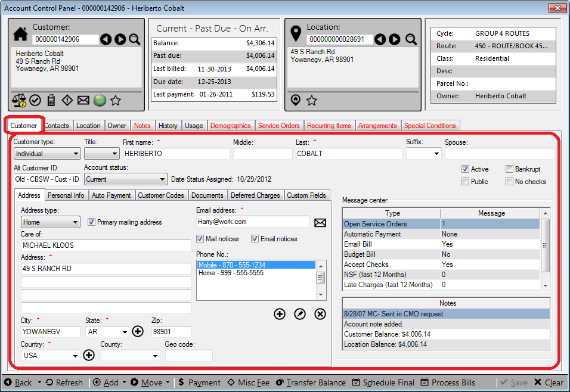Open the Customer type dropdown
Image resolution: width=570 pixels, height=392 pixels.
47,154
